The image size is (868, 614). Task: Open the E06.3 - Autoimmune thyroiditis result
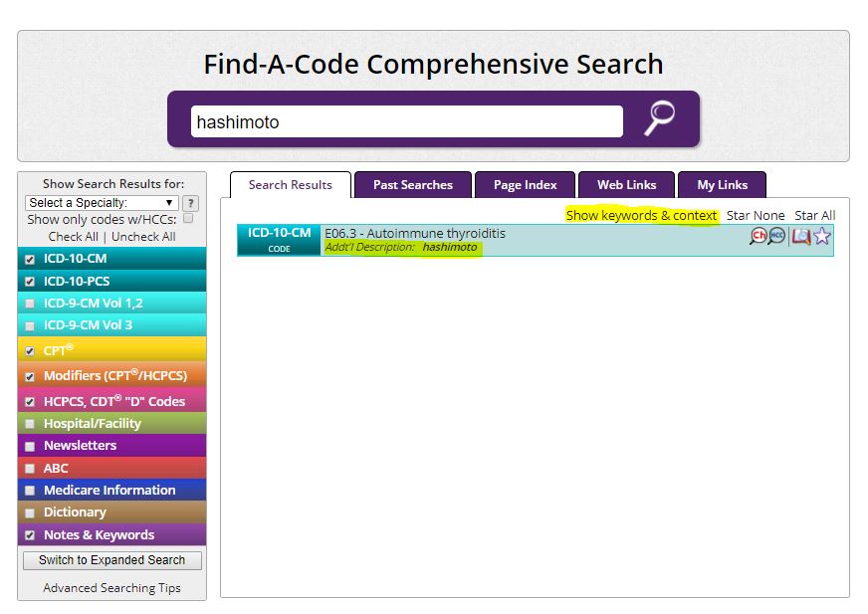click(x=415, y=233)
